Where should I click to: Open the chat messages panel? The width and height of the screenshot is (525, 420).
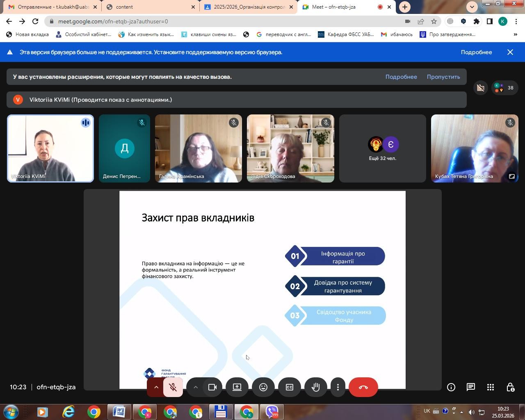[471, 387]
